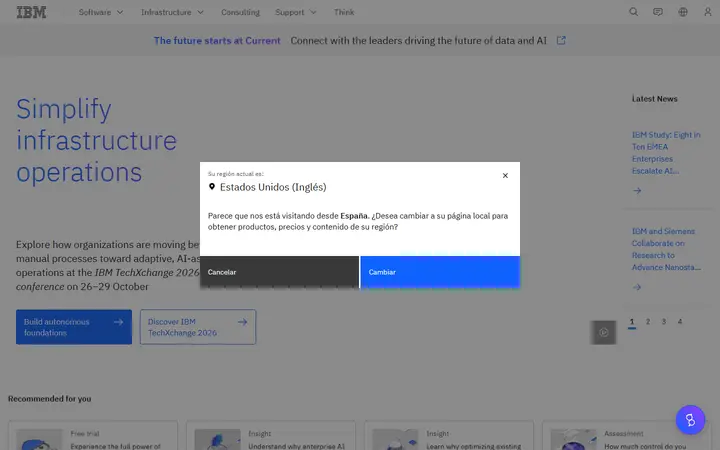Open the Consulting menu item
This screenshot has height=450, width=720.
click(x=240, y=12)
